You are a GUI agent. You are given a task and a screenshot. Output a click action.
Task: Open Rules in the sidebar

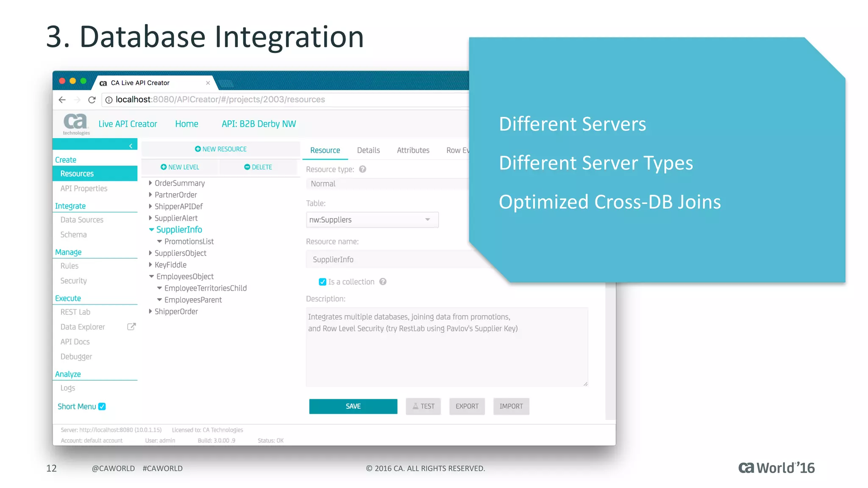coord(70,266)
